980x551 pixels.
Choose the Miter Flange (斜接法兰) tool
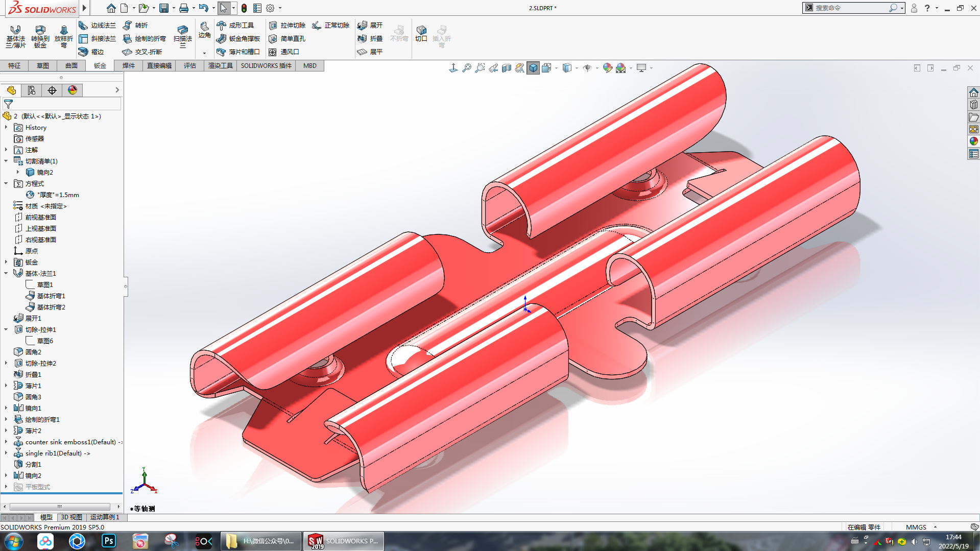[x=98, y=38]
